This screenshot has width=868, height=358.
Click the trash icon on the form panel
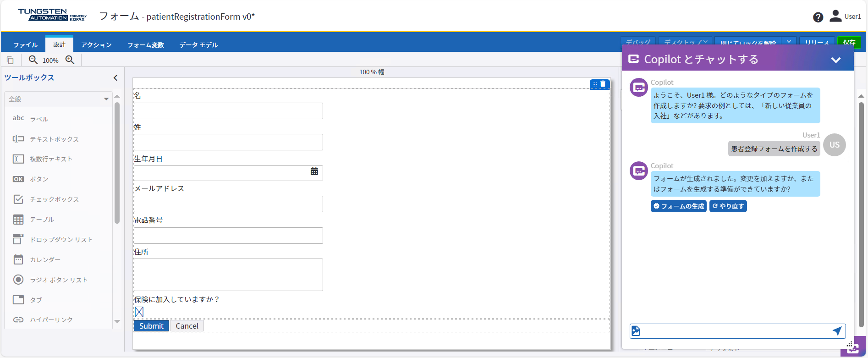pyautogui.click(x=603, y=84)
